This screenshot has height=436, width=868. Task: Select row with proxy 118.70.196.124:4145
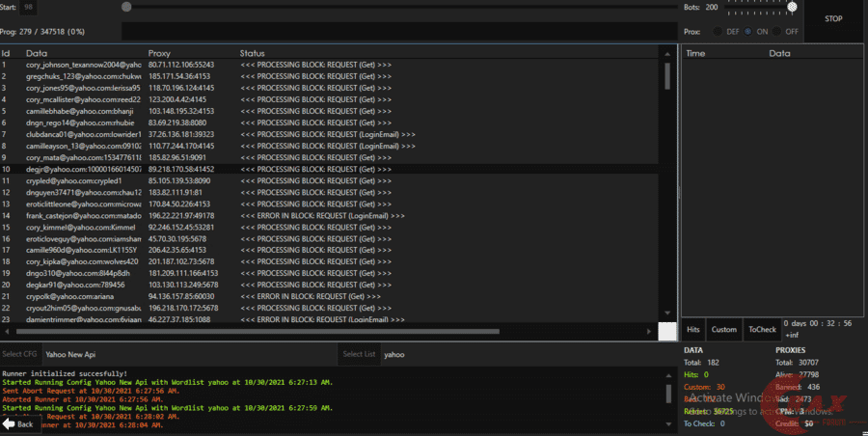tap(330, 88)
